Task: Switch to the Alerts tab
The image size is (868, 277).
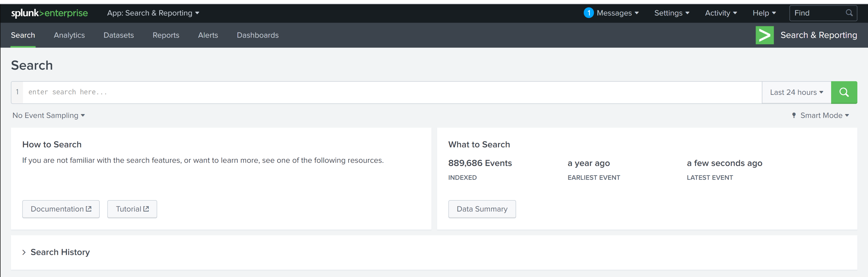Action: [208, 35]
